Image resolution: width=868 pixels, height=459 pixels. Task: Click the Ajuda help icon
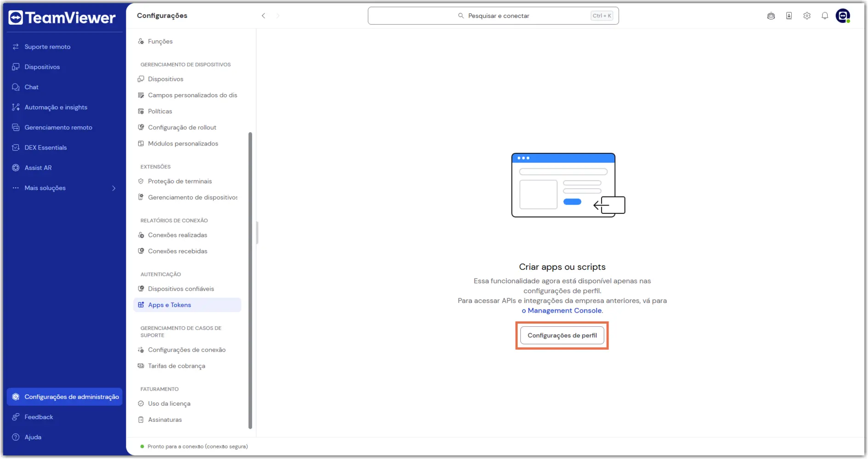point(16,437)
